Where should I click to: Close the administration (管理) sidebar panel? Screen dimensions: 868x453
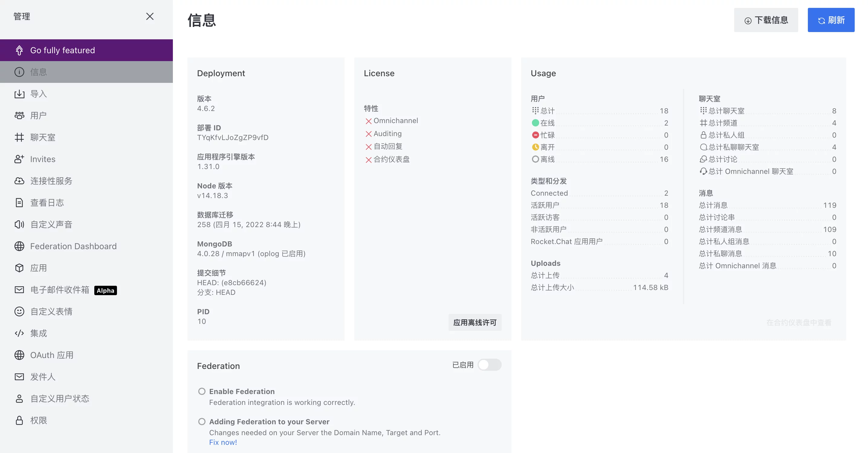click(150, 17)
